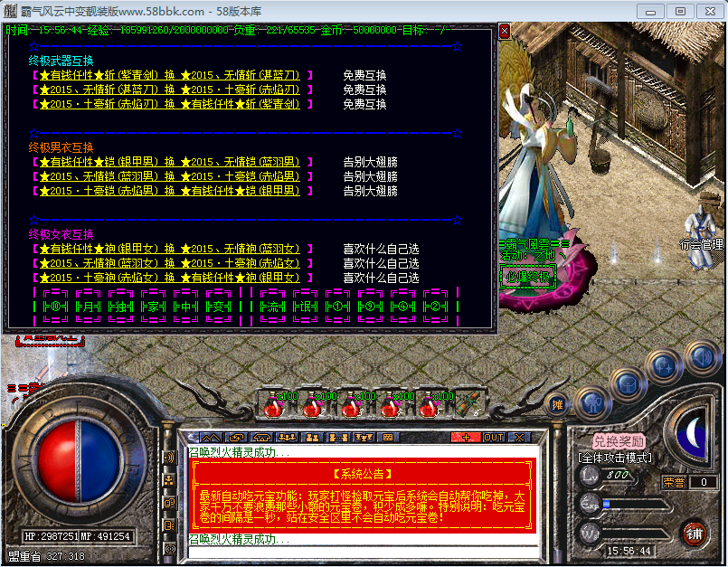Click the red plus button in chat toolbar

point(466,437)
